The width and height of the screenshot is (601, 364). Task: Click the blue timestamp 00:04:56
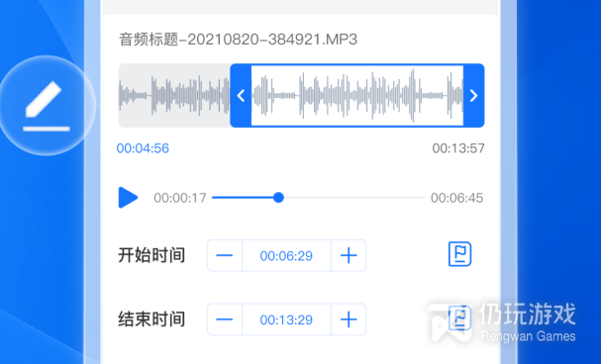[143, 148]
